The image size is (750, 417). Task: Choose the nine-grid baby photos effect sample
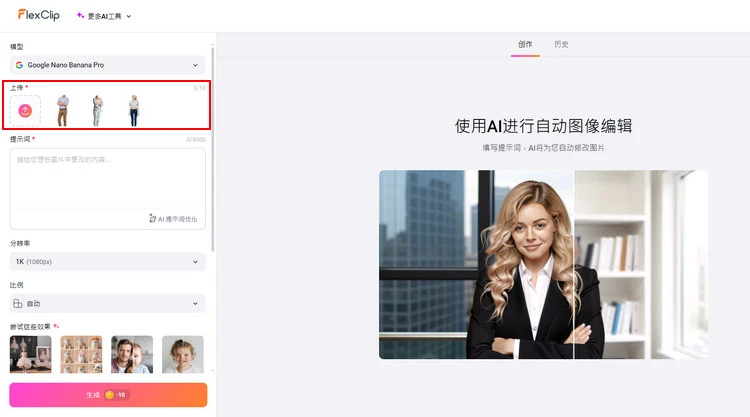(81, 355)
